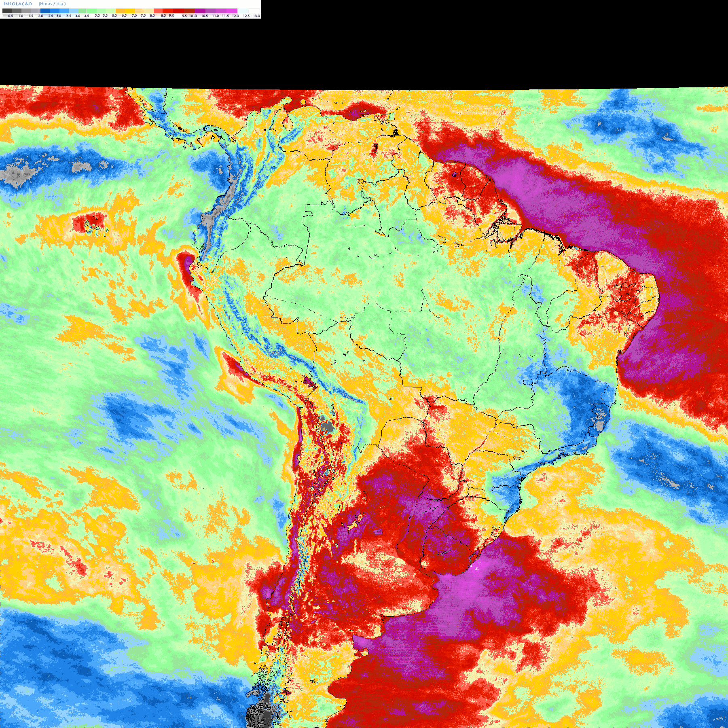Screen dimensions: 728x728
Task: Click the 6.5 legend value
Action: coord(124,15)
